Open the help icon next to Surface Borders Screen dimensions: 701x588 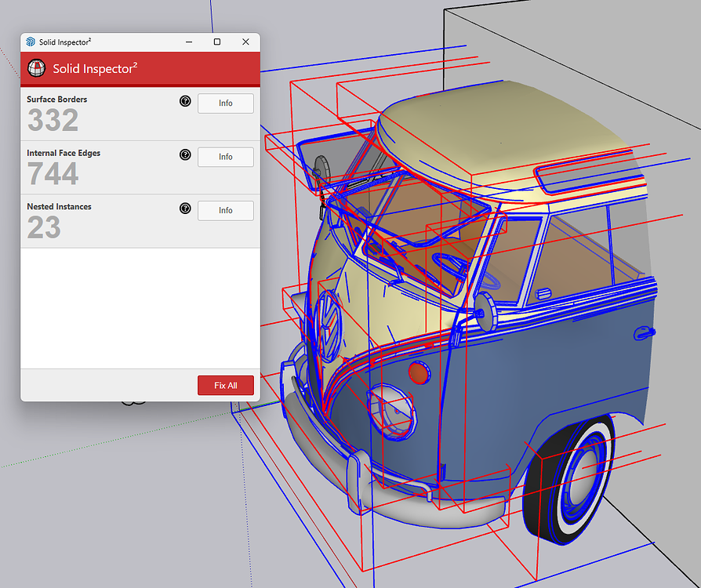(x=184, y=100)
